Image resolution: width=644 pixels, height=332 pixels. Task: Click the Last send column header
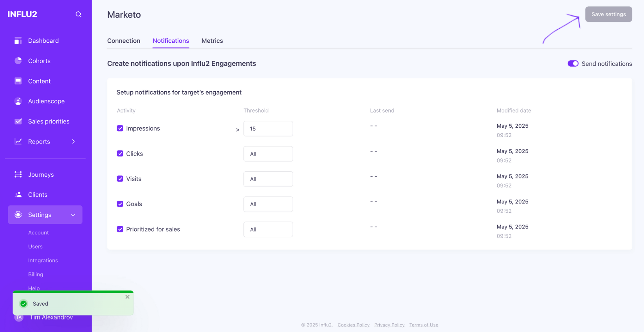(x=382, y=111)
